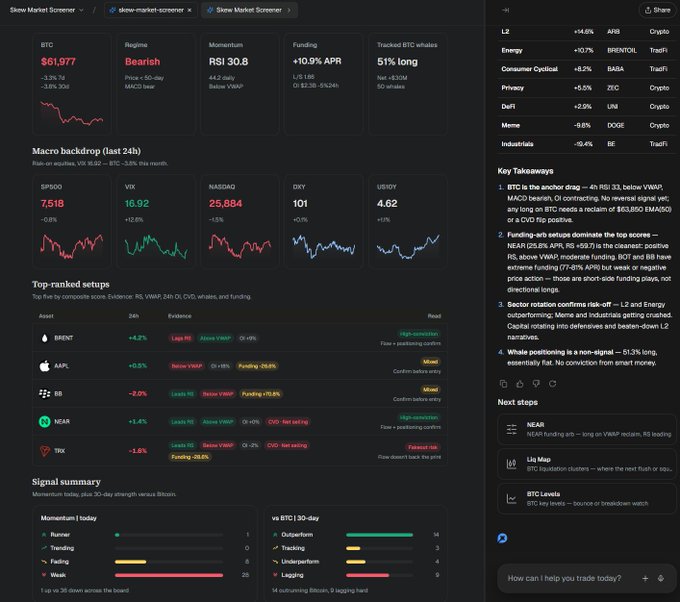The width and height of the screenshot is (680, 602).
Task: Click the 'RSI 30.8' momentum value
Action: (x=228, y=62)
